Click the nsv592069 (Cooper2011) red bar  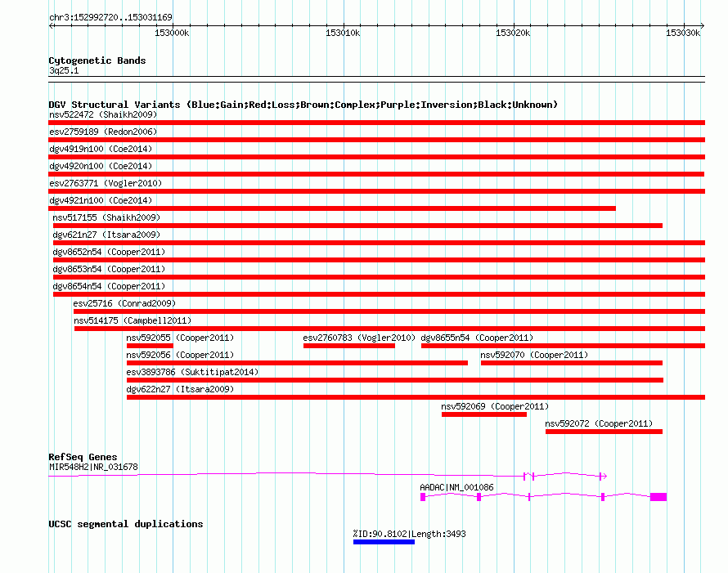(x=484, y=414)
